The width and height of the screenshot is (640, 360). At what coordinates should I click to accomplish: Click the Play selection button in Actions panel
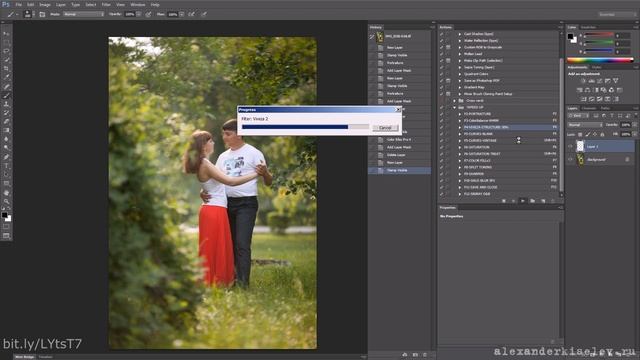[x=522, y=201]
